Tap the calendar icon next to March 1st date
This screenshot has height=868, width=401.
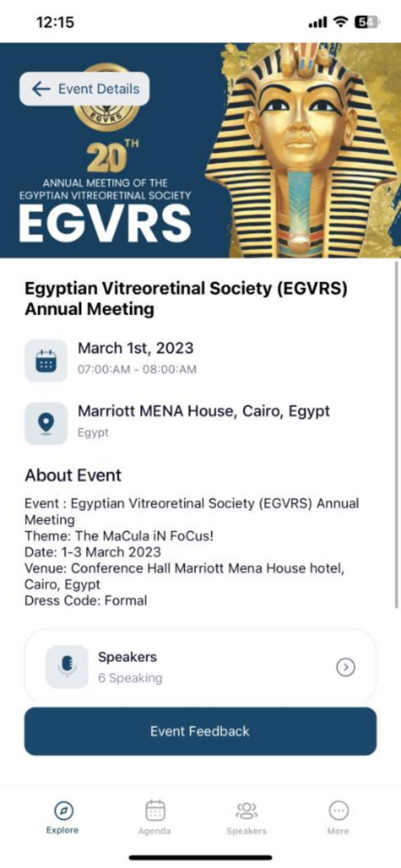(46, 359)
